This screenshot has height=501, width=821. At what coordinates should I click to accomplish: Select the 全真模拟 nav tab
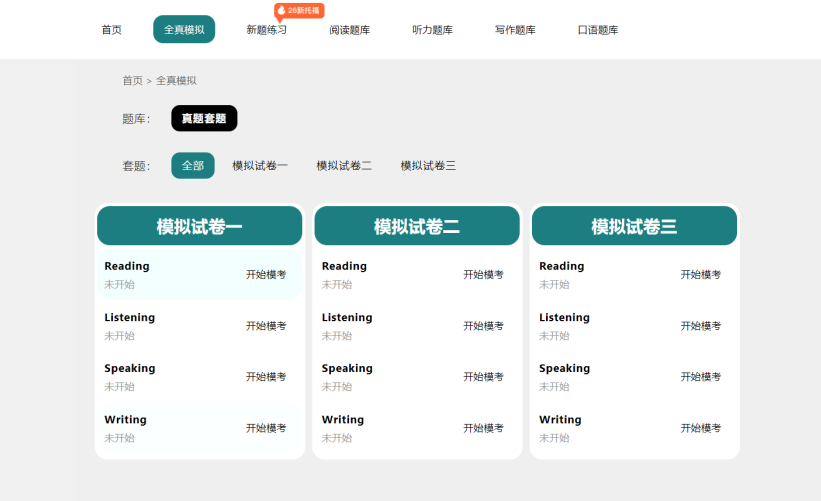point(184,29)
